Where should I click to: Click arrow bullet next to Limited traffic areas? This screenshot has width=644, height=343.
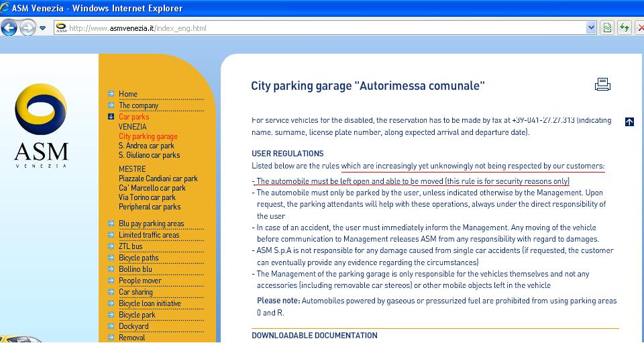[x=111, y=235]
